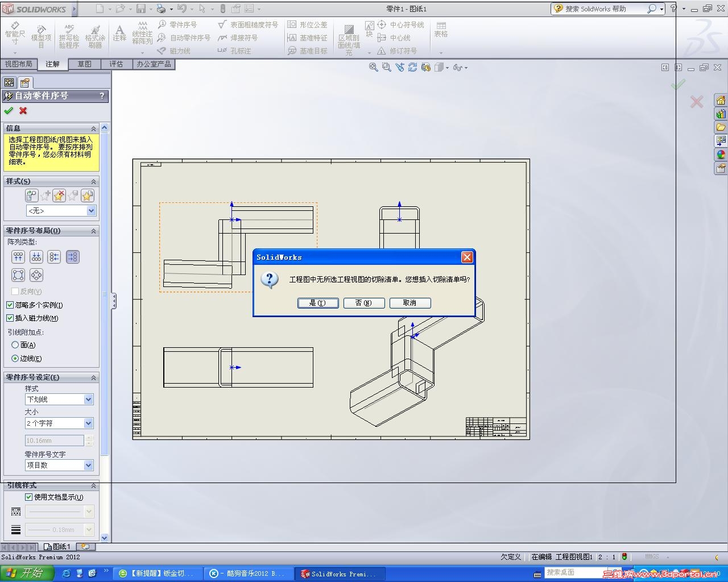Open the 草图 ribbon tab
This screenshot has height=582, width=728.
click(x=85, y=64)
